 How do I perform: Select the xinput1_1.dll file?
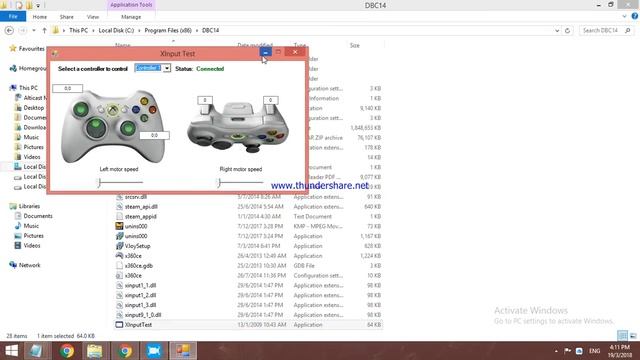(140, 285)
